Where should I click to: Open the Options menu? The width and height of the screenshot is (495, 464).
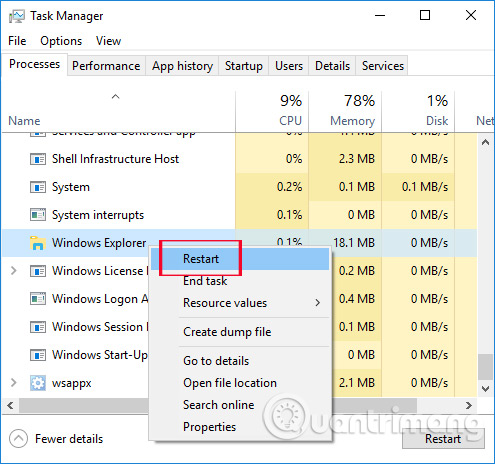click(x=61, y=41)
